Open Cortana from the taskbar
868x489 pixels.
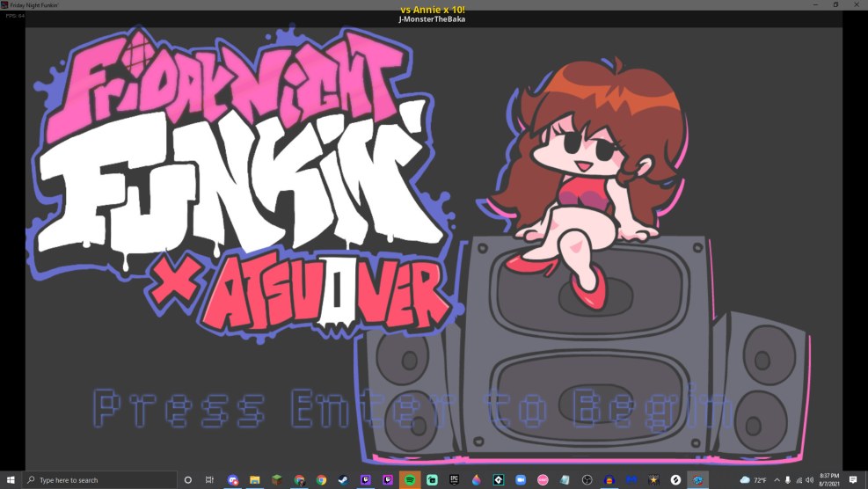187,480
